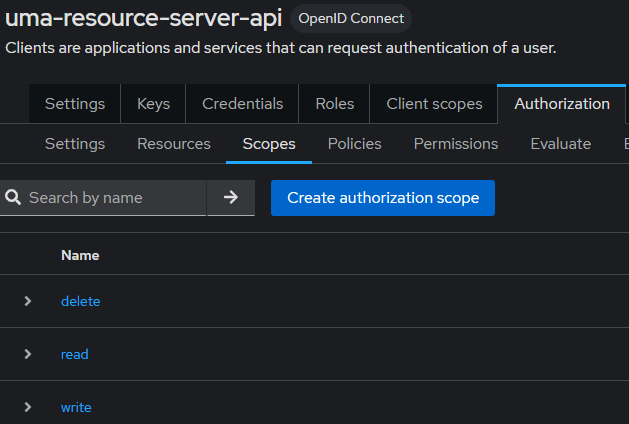Go to the Evaluate sub-tab
Screen dimensions: 629x424
coord(560,144)
